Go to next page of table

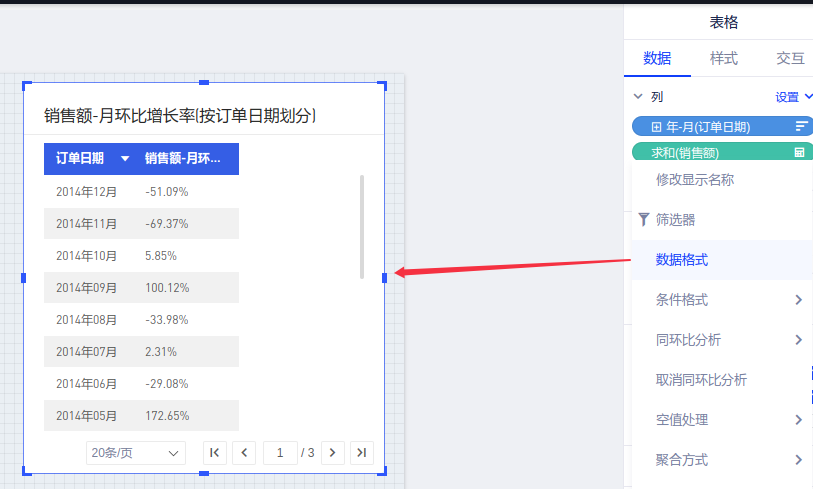coord(333,453)
